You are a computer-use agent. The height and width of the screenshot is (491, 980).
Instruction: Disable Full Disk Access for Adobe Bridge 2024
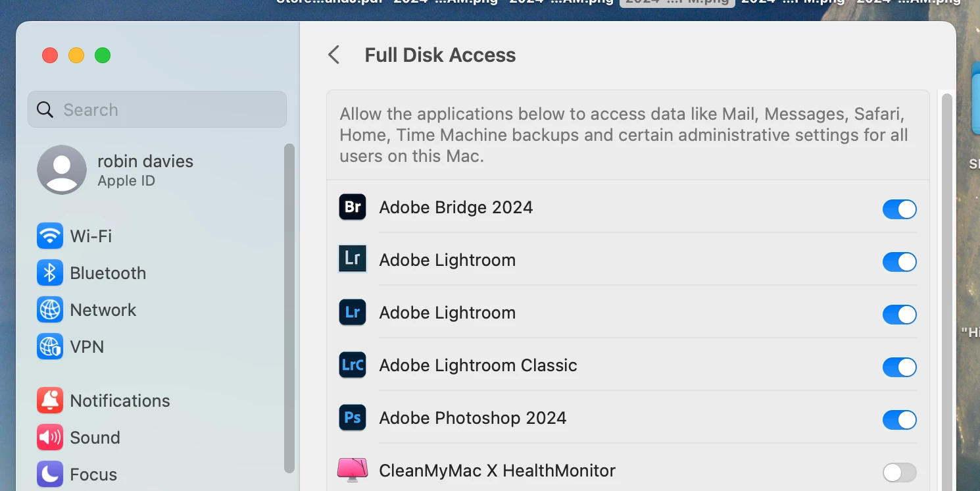[x=899, y=209]
